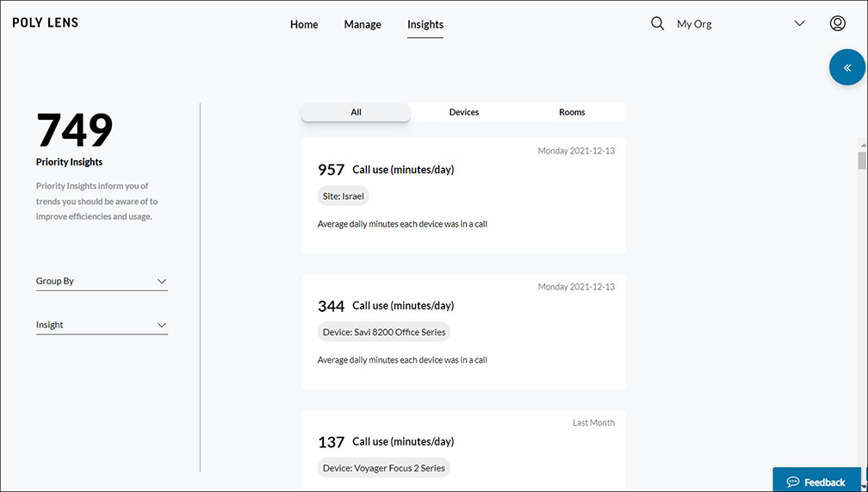Click the Last Month date label
The image size is (868, 492).
593,423
